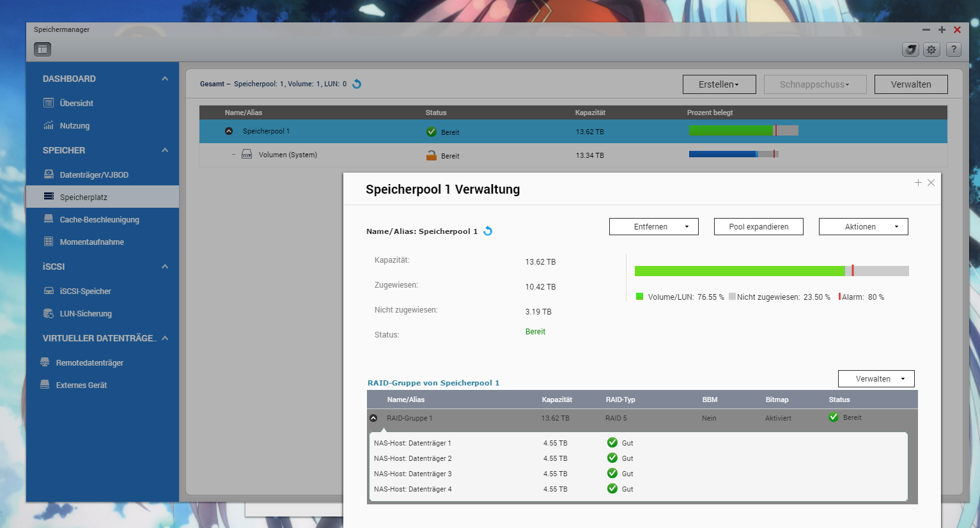Select the Volumen (System) row
This screenshot has height=528, width=980.
573,155
